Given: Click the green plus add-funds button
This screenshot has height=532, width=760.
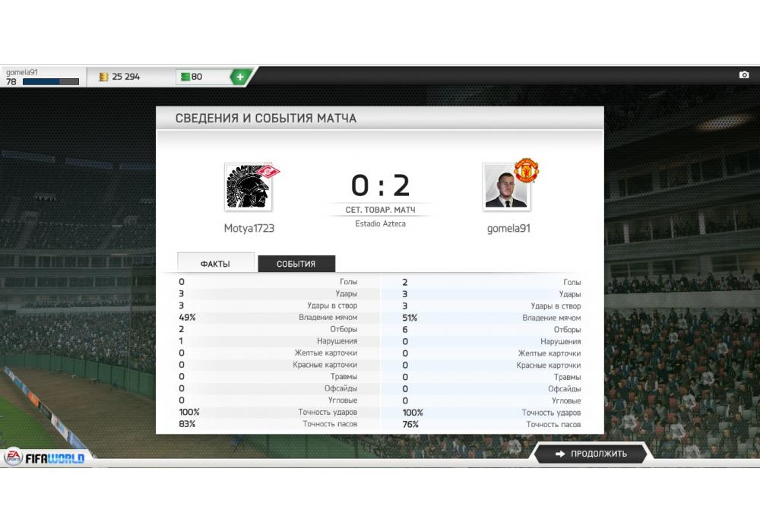Looking at the screenshot, I should pyautogui.click(x=240, y=77).
